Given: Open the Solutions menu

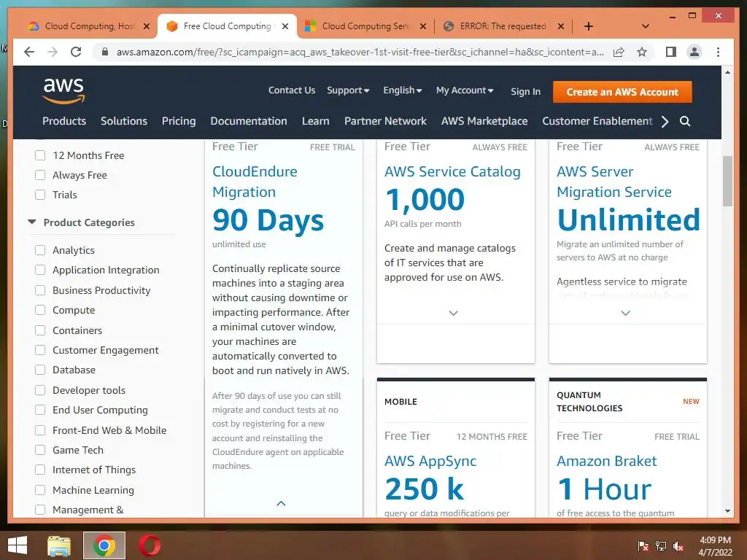Looking at the screenshot, I should [124, 121].
